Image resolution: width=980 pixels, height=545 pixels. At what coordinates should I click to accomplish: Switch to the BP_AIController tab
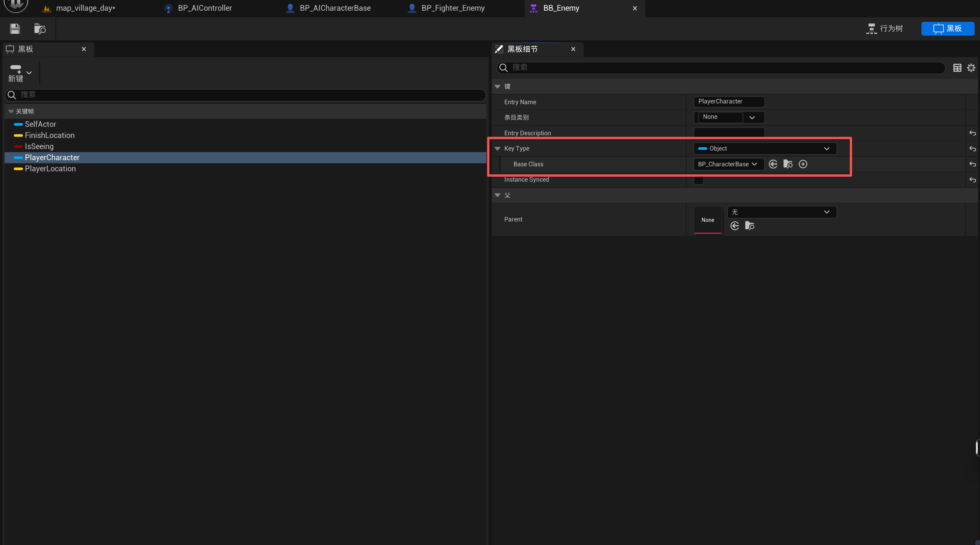(205, 8)
